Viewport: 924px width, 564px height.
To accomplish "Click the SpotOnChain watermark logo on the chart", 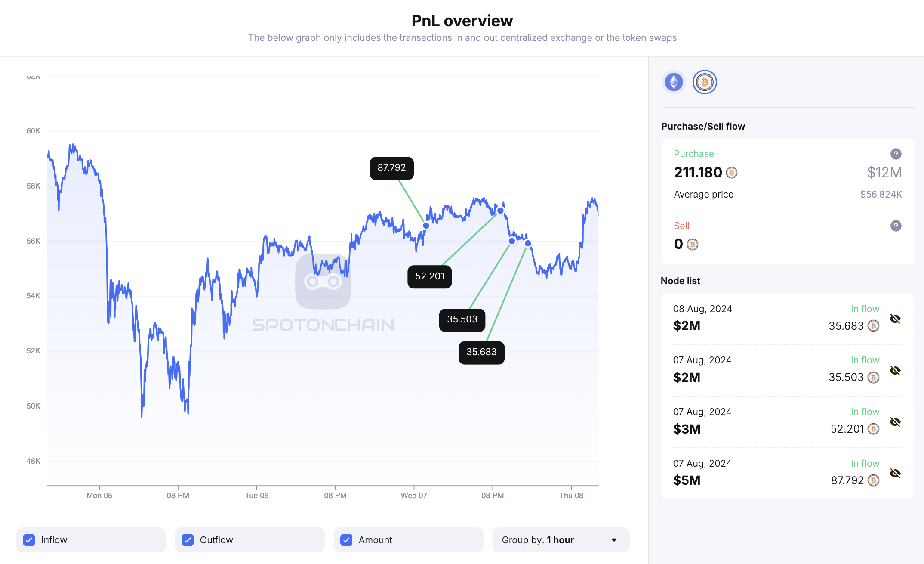I will click(323, 281).
